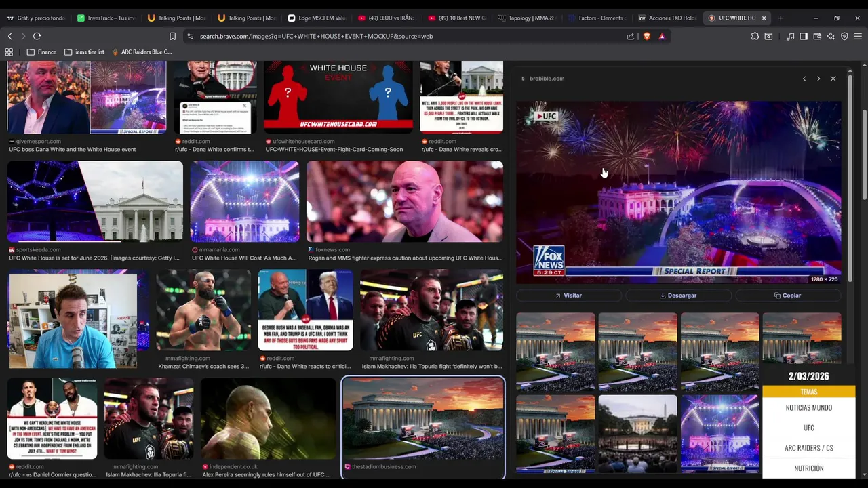Open the large Fox News fireworks preview image
Screen dimensions: 868x488
click(678, 192)
